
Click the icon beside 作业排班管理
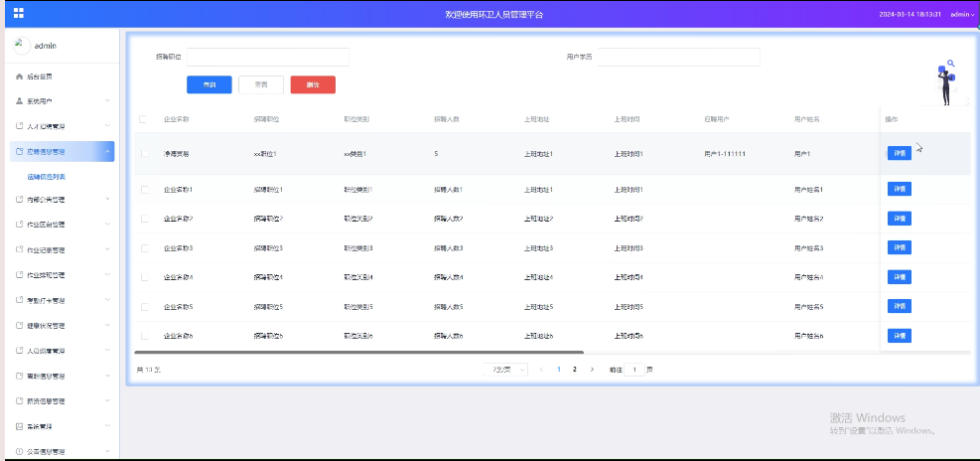pos(19,274)
